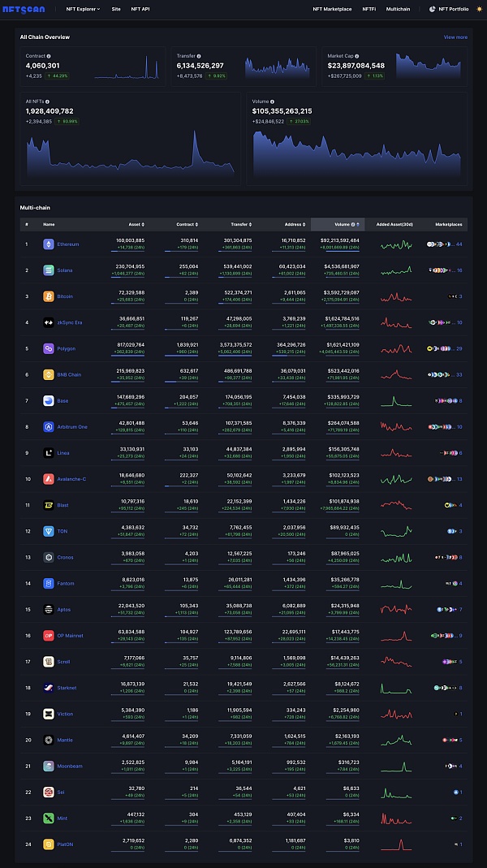Open the NFTScan logo home link

[x=24, y=10]
